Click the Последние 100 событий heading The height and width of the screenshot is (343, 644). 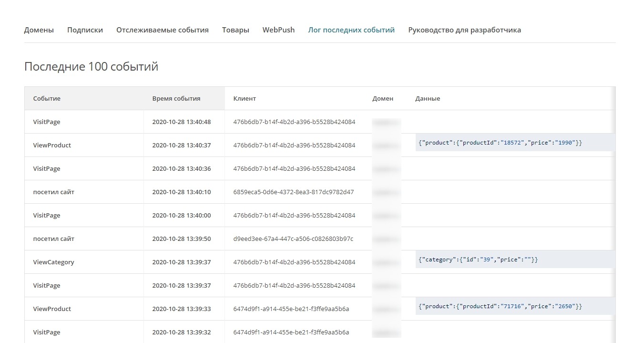coord(91,67)
